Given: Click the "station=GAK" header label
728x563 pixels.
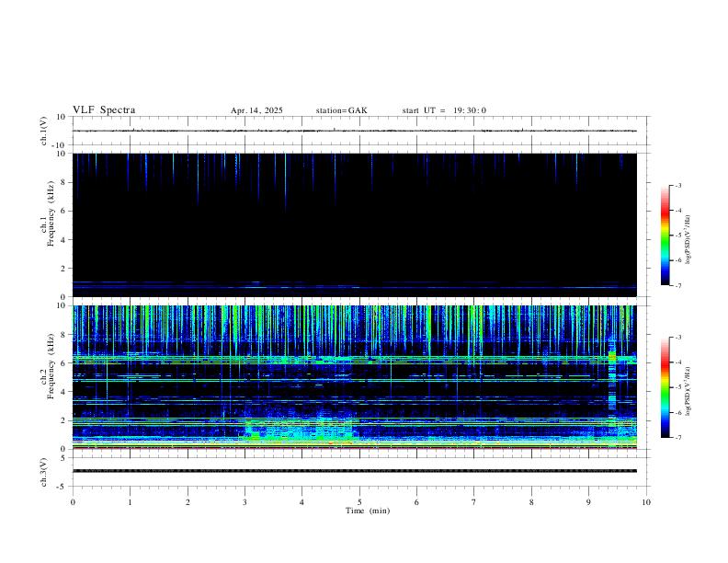Looking at the screenshot, I should pos(342,110).
